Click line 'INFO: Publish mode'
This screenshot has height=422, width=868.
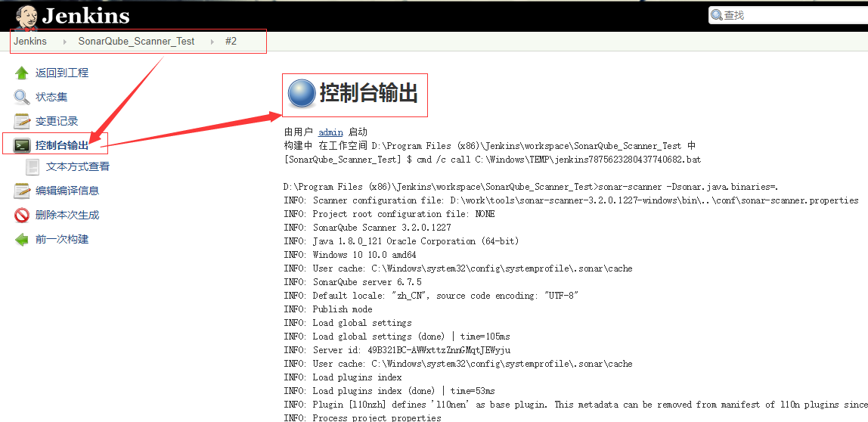pyautogui.click(x=327, y=309)
